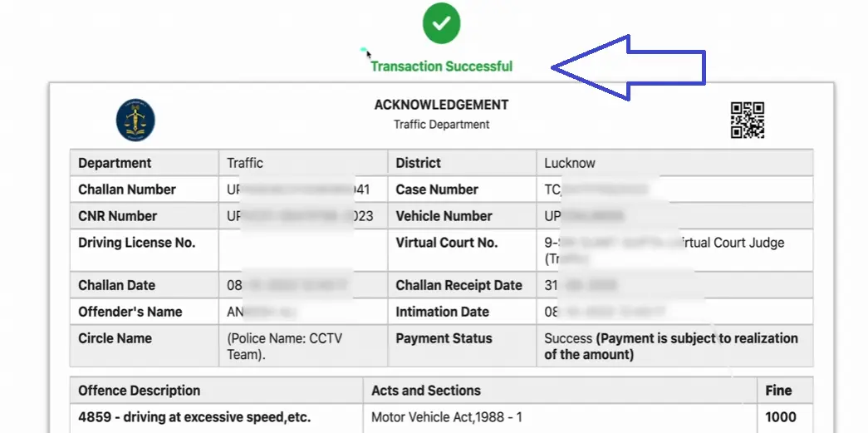The width and height of the screenshot is (868, 433).
Task: Click the Virtual Court No. label
Action: tap(446, 243)
